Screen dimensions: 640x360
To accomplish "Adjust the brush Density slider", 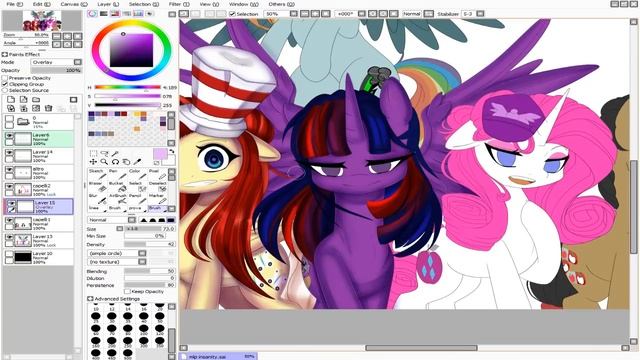I will 150,244.
